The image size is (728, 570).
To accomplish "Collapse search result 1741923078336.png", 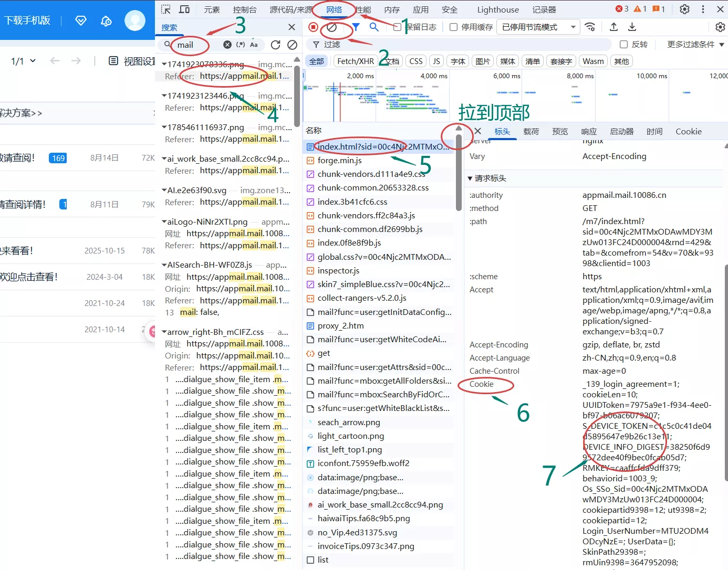I will click(164, 64).
